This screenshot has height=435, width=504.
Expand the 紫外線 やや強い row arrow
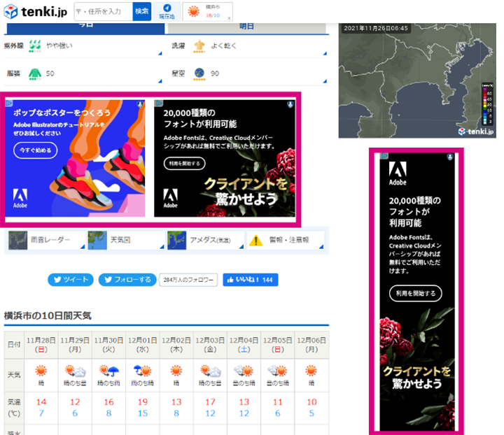pos(160,54)
